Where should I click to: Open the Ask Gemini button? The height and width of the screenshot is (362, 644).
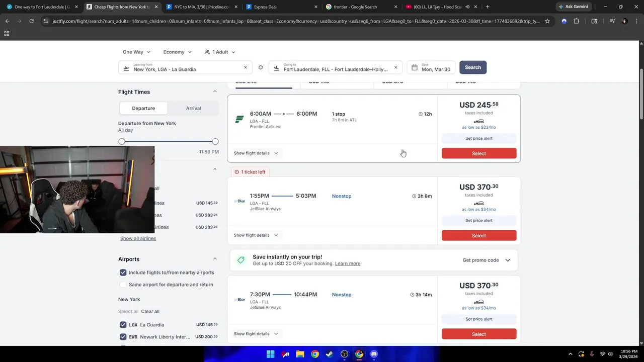click(574, 7)
